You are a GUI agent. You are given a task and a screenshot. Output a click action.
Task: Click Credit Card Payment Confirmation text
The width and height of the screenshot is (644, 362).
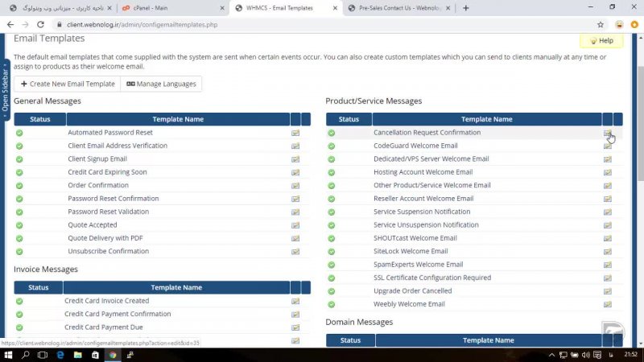[118, 314]
